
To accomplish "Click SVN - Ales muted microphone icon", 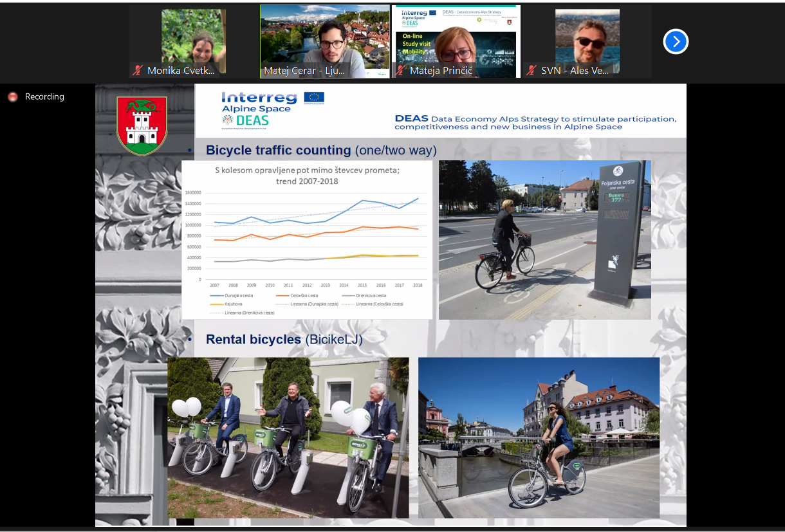I will [x=531, y=71].
